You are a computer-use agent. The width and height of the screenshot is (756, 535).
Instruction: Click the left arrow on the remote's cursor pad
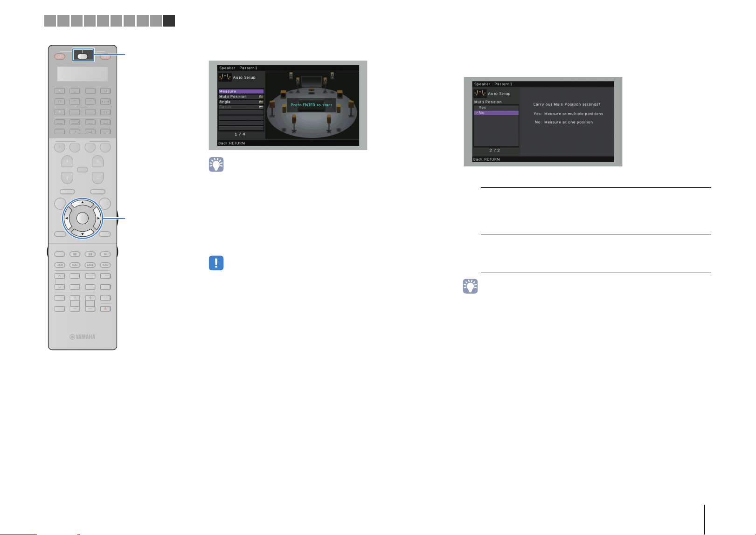click(67, 218)
